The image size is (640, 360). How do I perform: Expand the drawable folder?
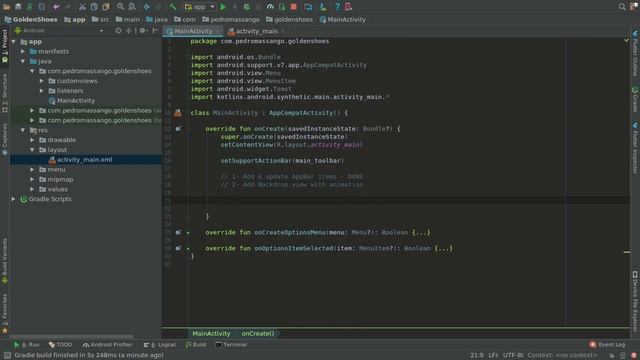coord(32,140)
